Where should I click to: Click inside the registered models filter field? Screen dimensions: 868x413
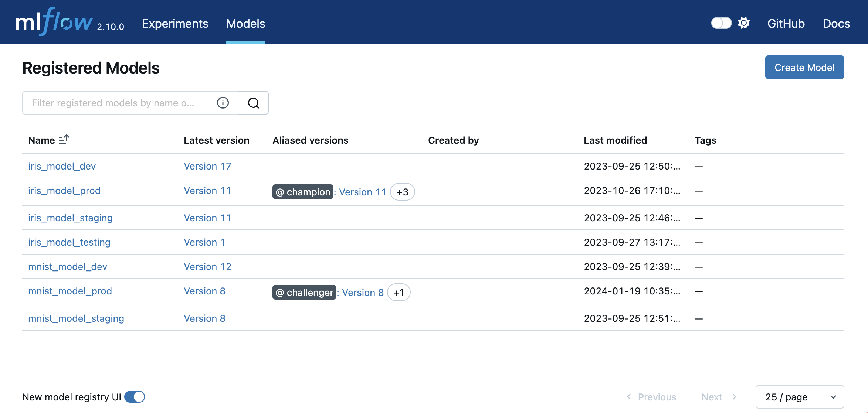pos(118,103)
